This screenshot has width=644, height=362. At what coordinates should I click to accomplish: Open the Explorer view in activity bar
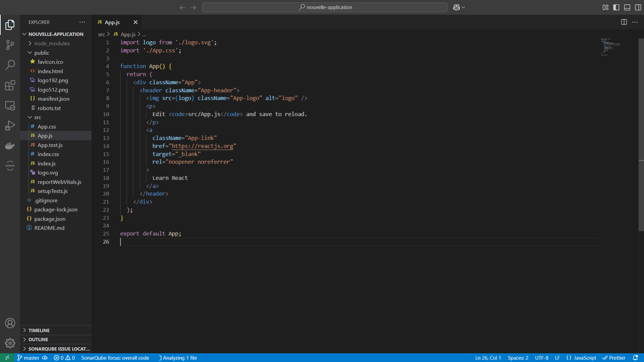[x=10, y=25]
